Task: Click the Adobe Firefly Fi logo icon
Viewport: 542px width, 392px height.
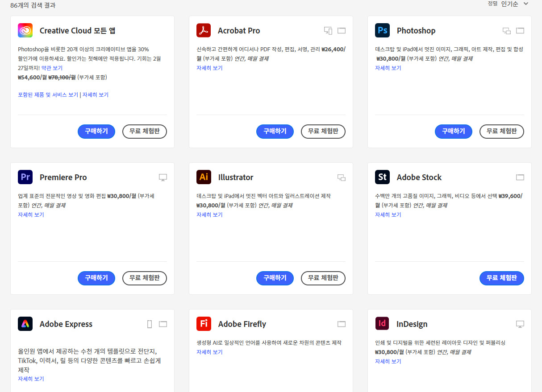Action: click(x=204, y=324)
